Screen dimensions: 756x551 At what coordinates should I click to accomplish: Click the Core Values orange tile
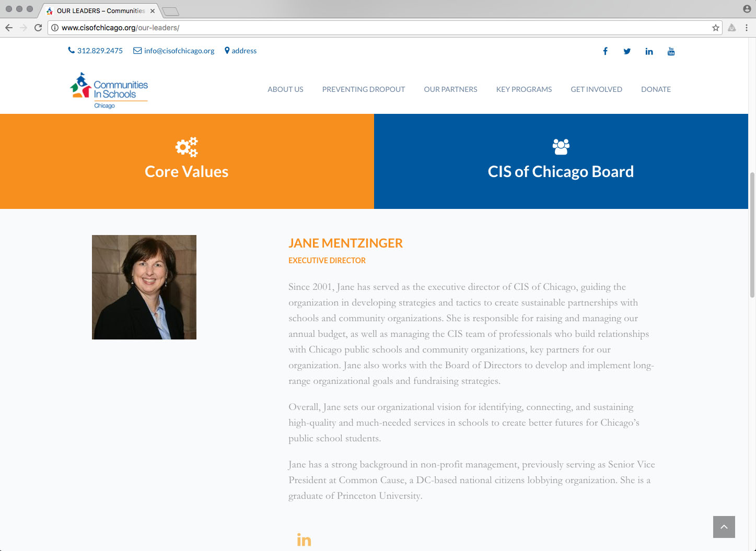tap(187, 161)
